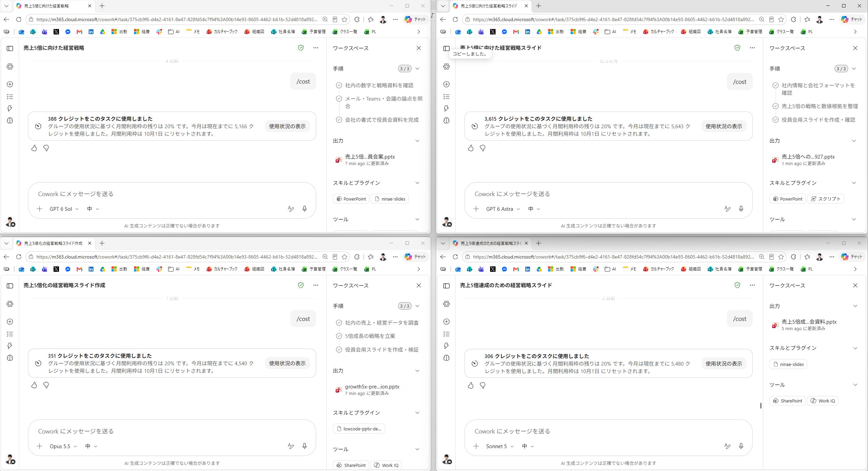868x471 pixels.
Task: Click the microphone icon in the Sonnet 5 window
Action: click(x=741, y=446)
